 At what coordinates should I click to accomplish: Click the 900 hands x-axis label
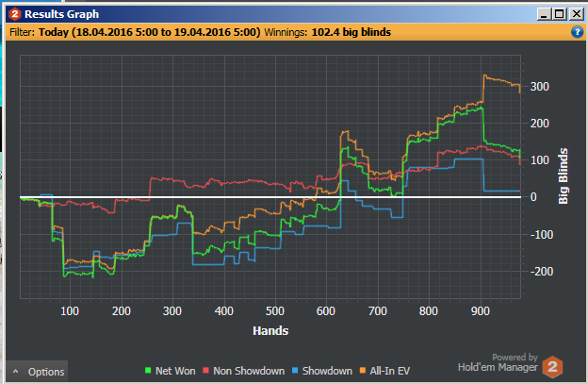coord(481,311)
